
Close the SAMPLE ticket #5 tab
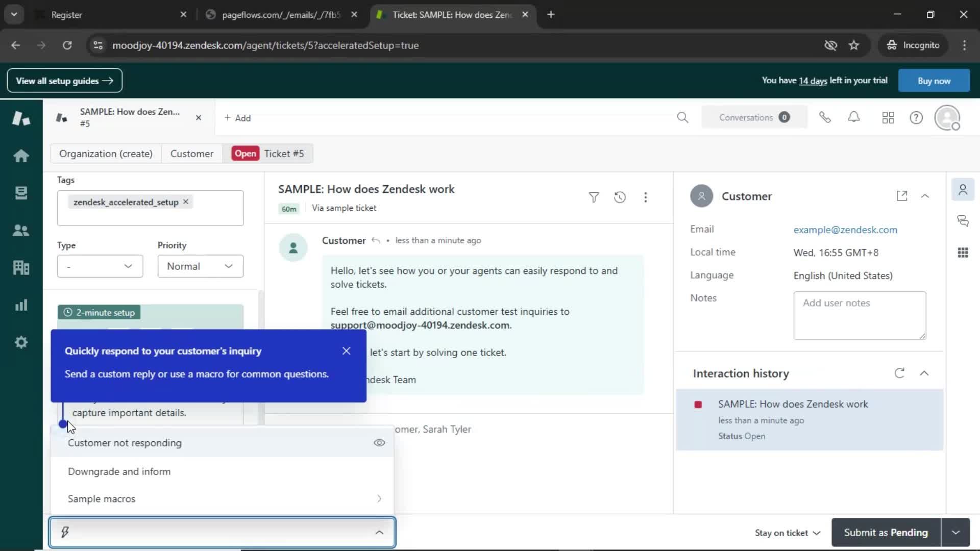(x=199, y=118)
